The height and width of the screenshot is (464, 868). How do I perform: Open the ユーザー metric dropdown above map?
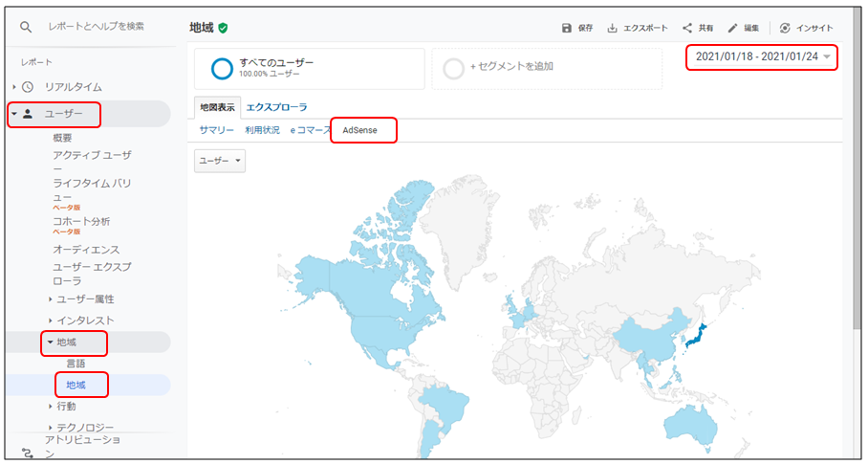[220, 161]
